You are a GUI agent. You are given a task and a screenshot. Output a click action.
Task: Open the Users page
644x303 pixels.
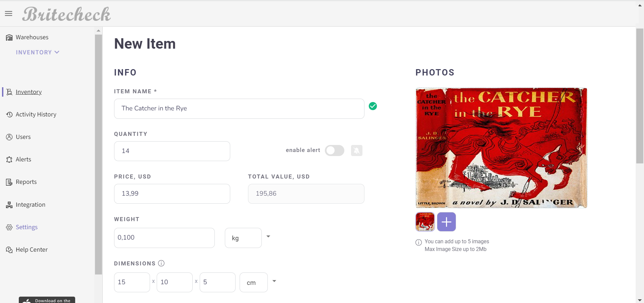pos(23,137)
